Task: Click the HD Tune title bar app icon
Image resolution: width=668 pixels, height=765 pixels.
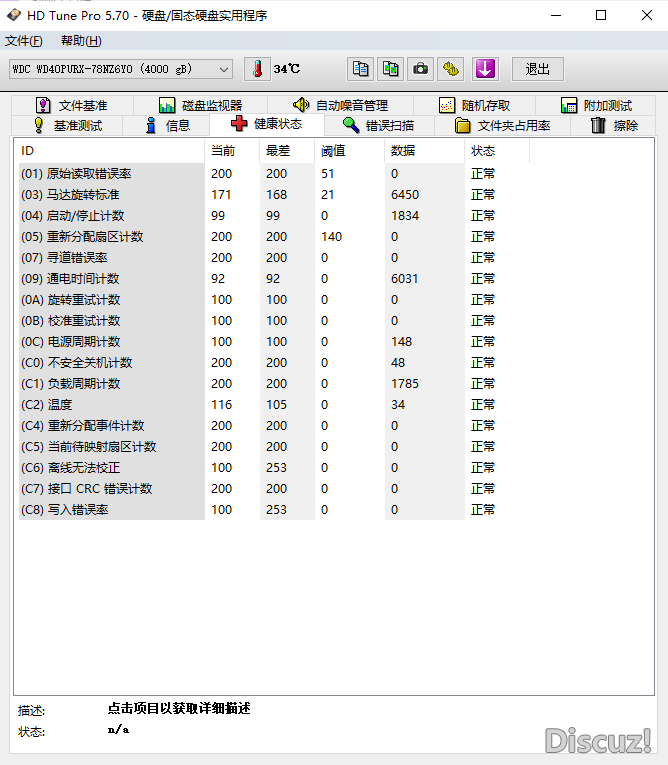Action: point(14,15)
